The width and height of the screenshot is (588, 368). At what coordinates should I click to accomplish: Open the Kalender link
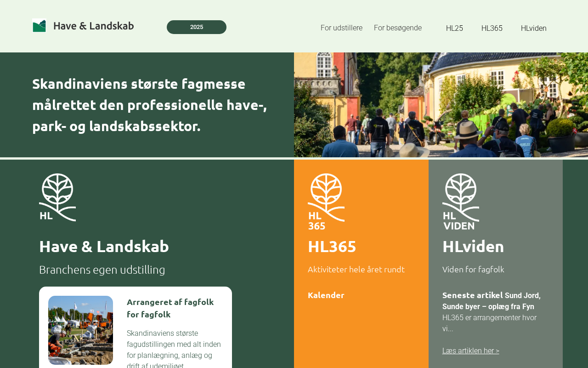point(326,295)
